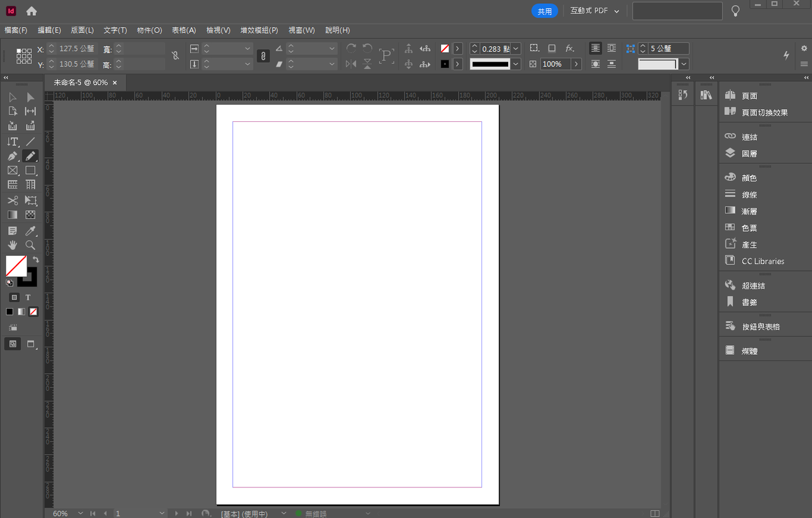Select the Line tool

coord(30,142)
